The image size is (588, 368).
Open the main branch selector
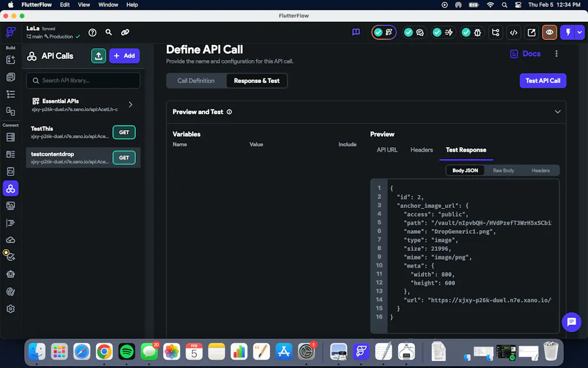coord(35,37)
